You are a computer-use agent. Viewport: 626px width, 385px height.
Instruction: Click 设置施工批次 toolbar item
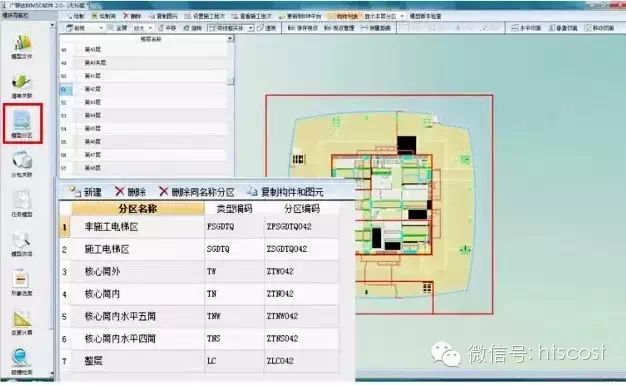point(204,16)
